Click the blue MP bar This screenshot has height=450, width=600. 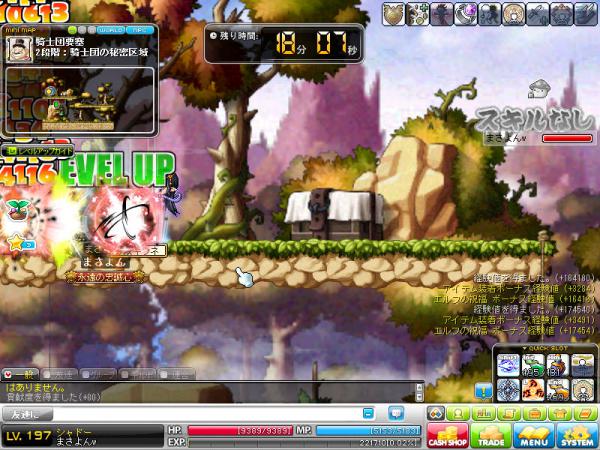368,430
